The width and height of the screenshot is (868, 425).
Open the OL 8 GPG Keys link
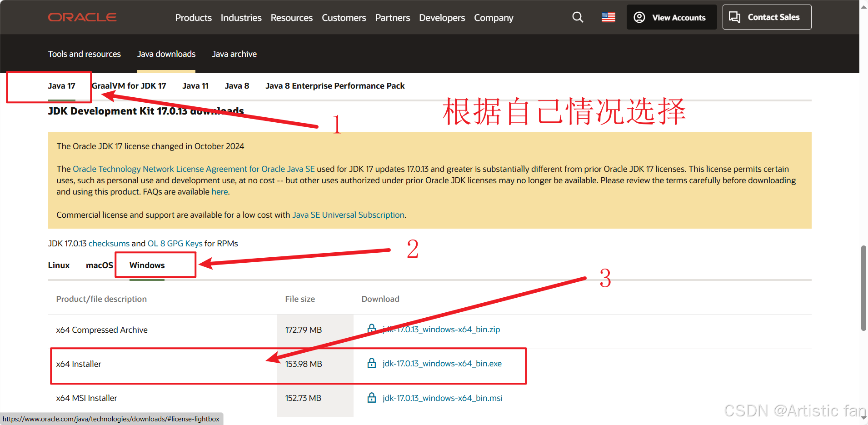175,244
